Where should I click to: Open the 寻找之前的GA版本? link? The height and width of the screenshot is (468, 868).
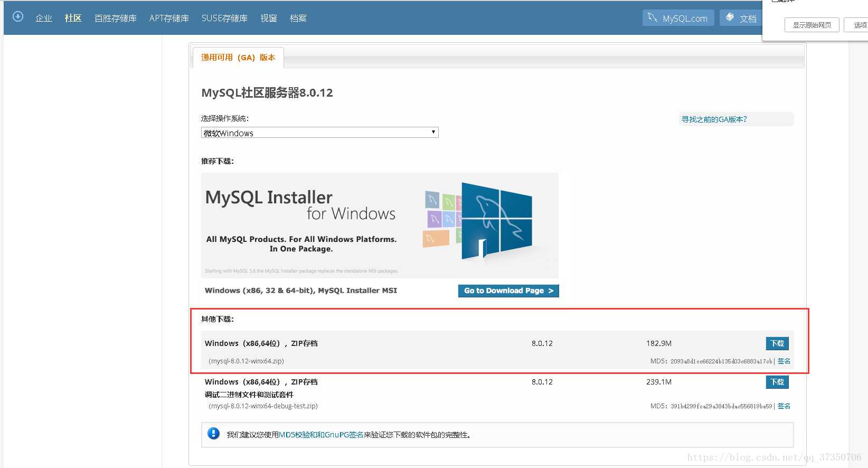(714, 119)
